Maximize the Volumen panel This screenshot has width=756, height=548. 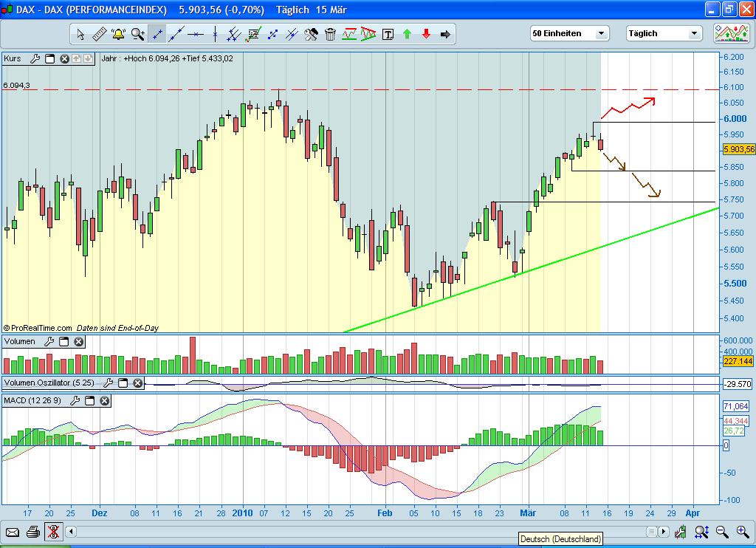point(63,341)
